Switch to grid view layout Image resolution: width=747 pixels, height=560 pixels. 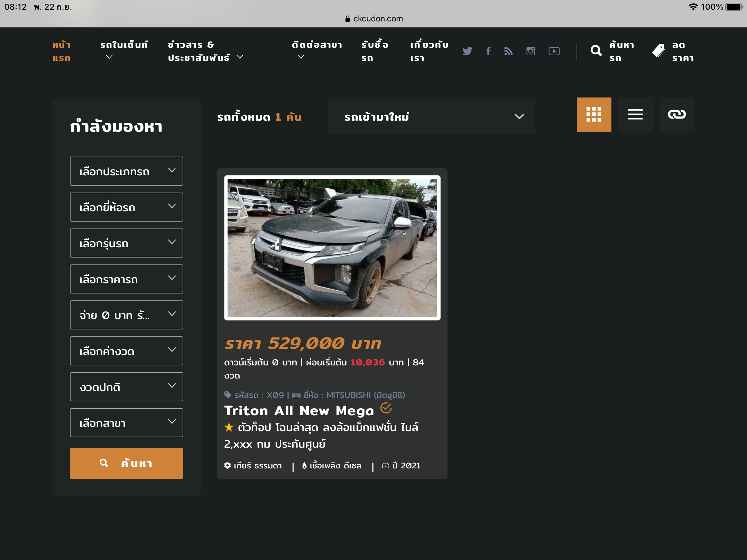point(594,114)
